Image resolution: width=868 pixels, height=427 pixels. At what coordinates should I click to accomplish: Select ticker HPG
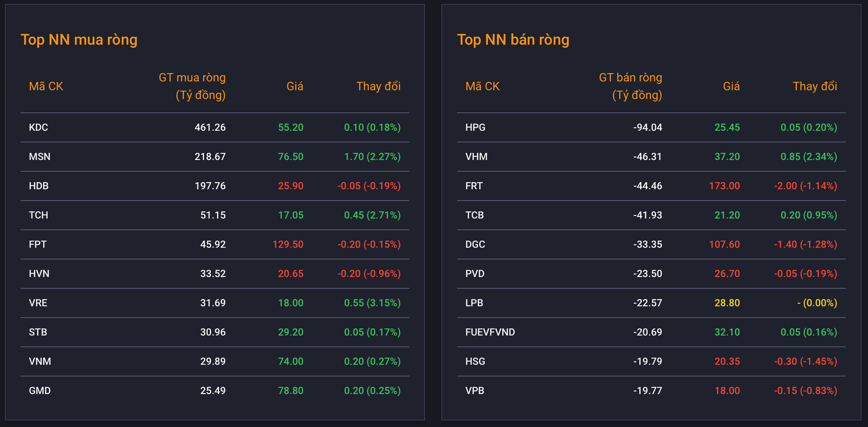pyautogui.click(x=475, y=127)
